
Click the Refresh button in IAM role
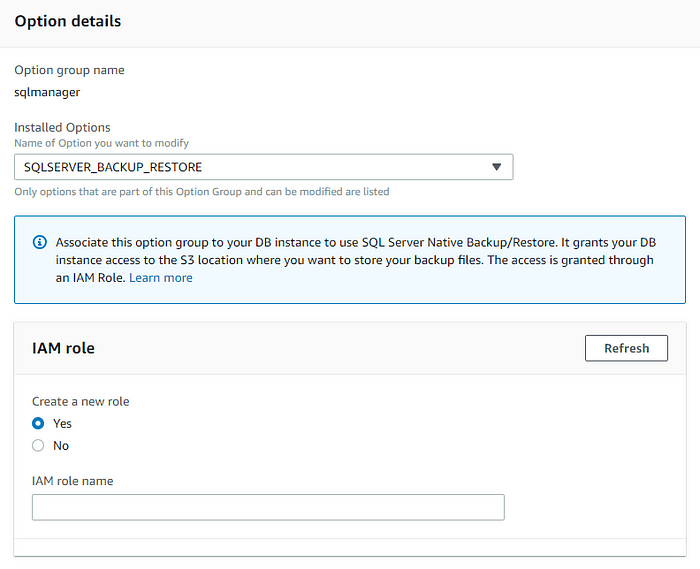(x=626, y=348)
